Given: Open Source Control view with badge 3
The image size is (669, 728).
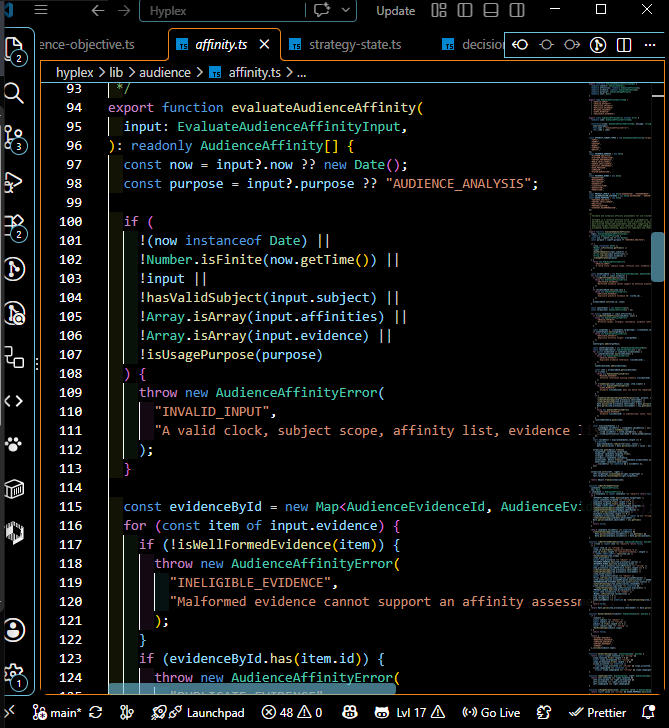Looking at the screenshot, I should click(x=15, y=139).
